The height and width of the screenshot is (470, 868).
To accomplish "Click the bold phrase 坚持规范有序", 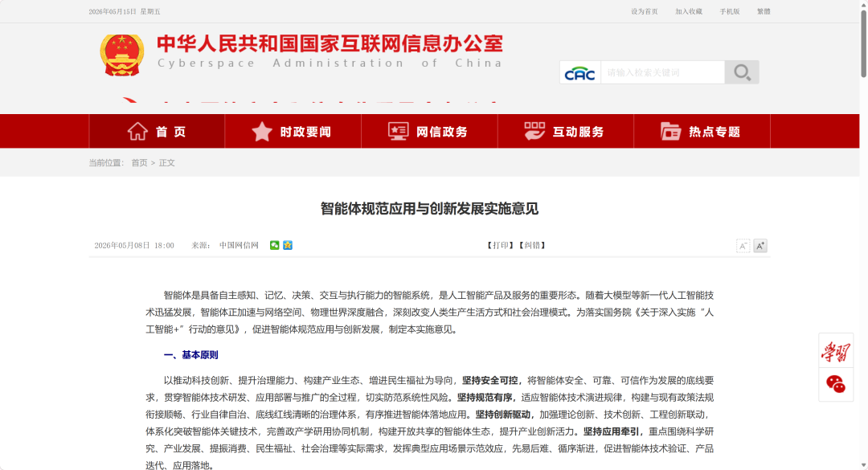I will 485,398.
